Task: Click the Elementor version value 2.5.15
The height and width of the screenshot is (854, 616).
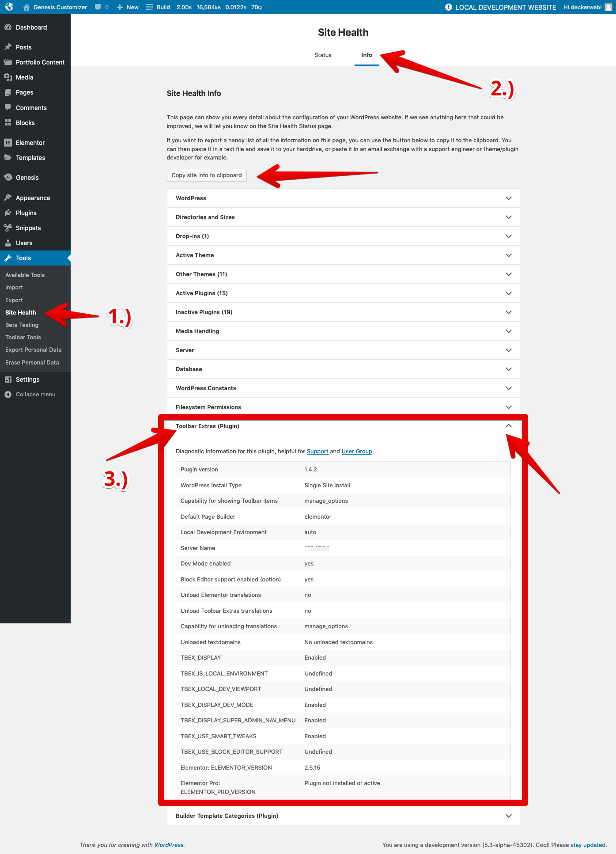Action: click(x=312, y=767)
